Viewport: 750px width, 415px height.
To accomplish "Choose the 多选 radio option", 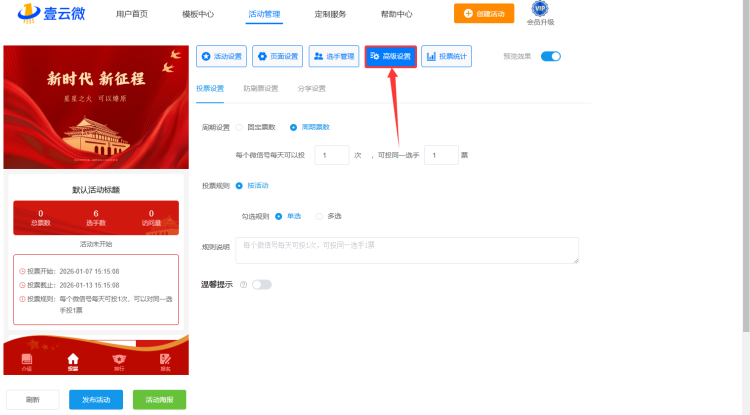I will [x=320, y=215].
